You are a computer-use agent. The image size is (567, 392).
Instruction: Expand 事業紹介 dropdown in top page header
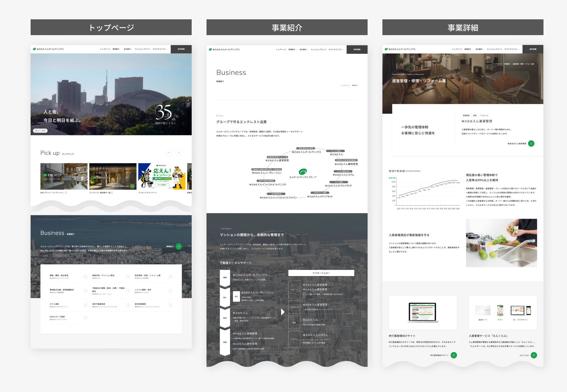[117, 49]
